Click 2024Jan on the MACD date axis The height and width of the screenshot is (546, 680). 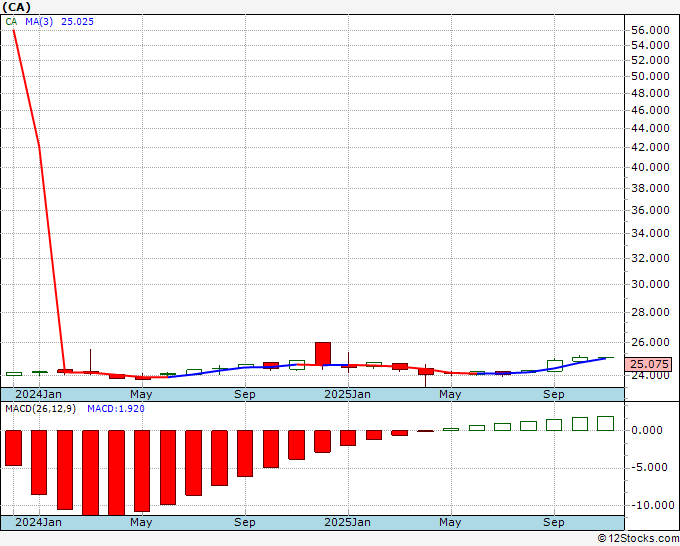tap(39, 522)
